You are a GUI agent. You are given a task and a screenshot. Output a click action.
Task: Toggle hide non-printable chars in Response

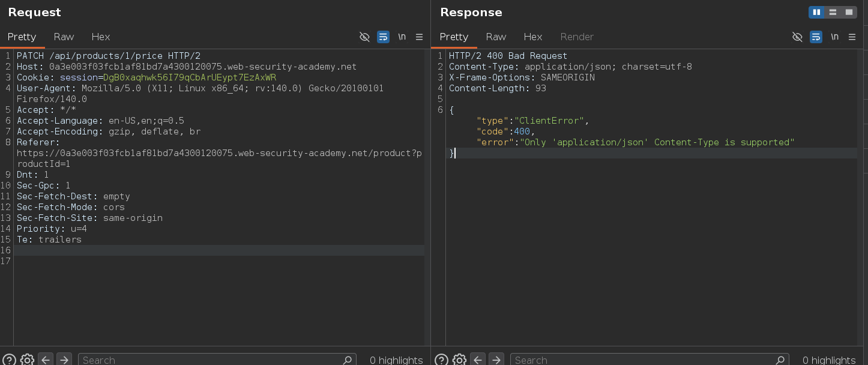tap(797, 37)
